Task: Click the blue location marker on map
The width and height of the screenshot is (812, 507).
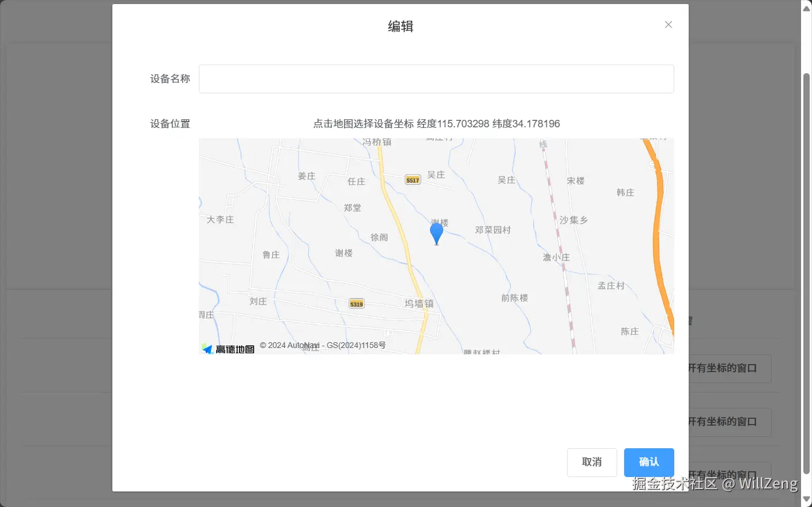Action: point(437,234)
